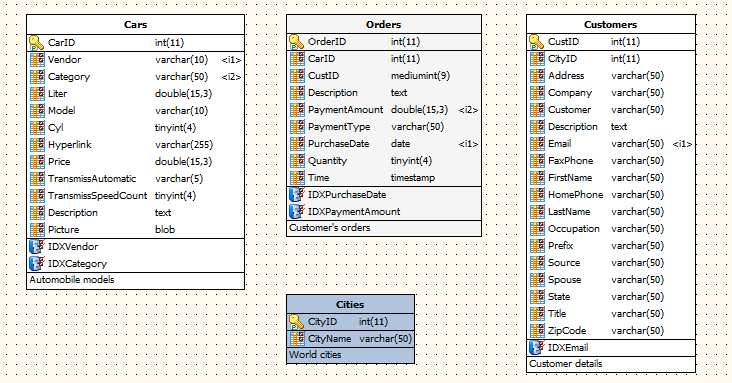
Task: Click the column icon beside Picture
Action: 37,230
